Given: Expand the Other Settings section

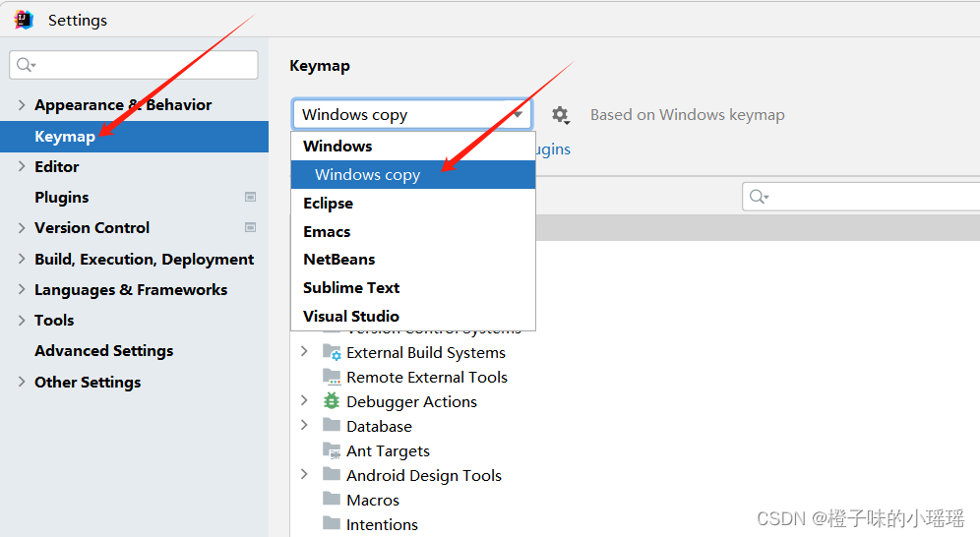Looking at the screenshot, I should 22,382.
